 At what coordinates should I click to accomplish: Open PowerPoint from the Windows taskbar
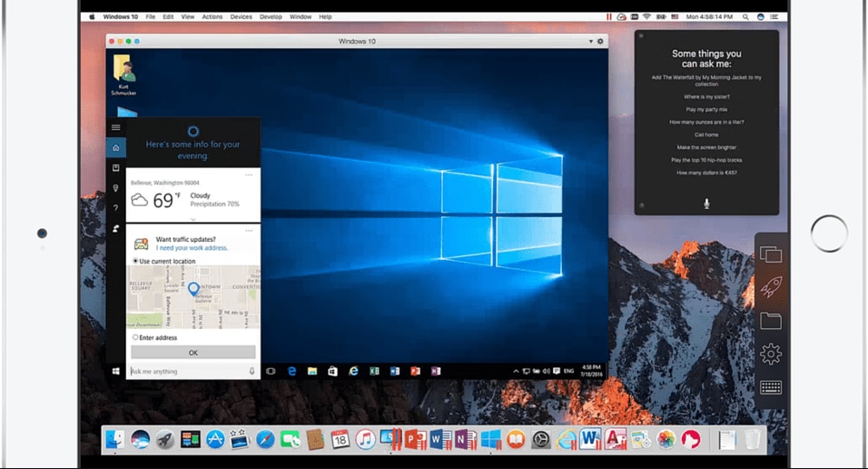point(415,372)
